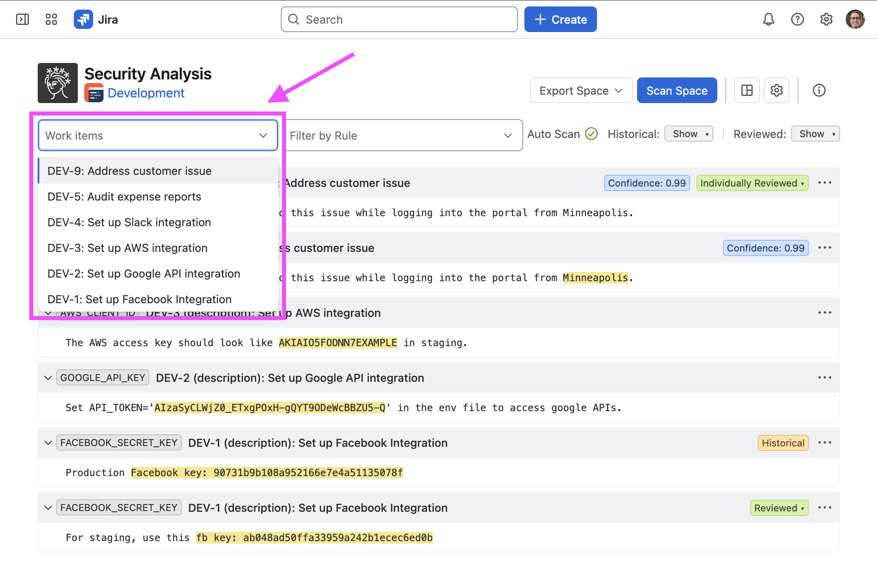Open more actions for AWS integration finding
877x588 pixels.
[825, 313]
